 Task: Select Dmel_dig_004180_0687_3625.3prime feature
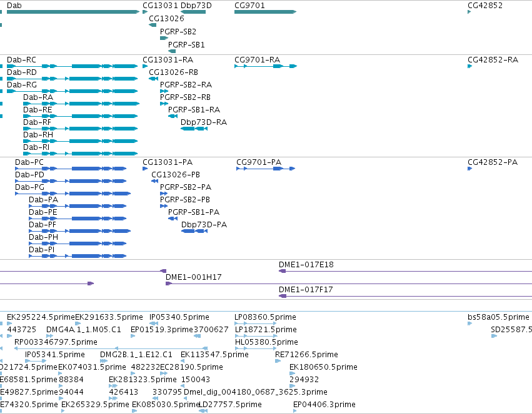click(x=256, y=392)
